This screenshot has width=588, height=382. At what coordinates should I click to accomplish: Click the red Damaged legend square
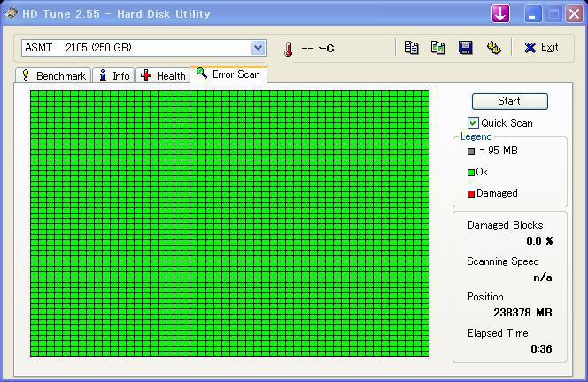point(471,194)
